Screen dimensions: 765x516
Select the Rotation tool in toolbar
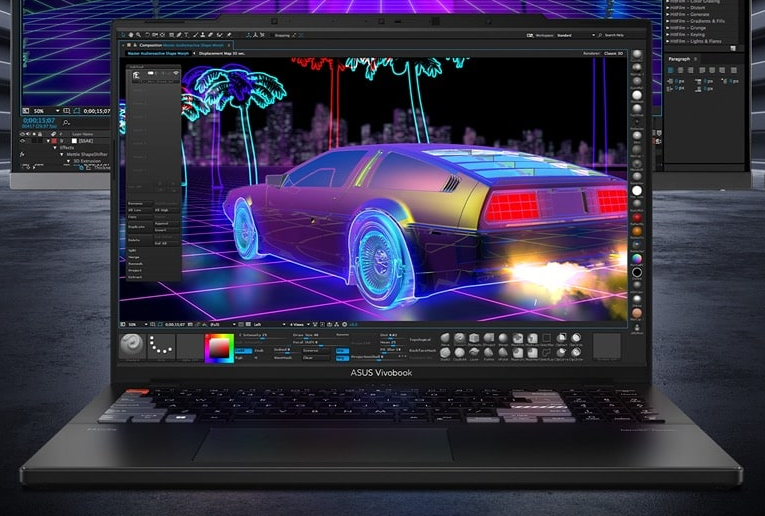[147, 35]
